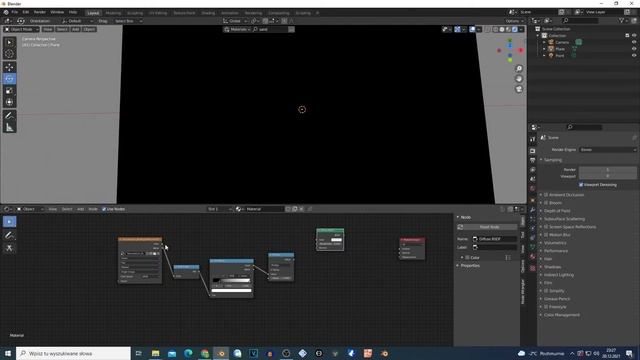The image size is (640, 360).
Task: Open Modifier properties wrench tab
Action: (x=532, y=209)
